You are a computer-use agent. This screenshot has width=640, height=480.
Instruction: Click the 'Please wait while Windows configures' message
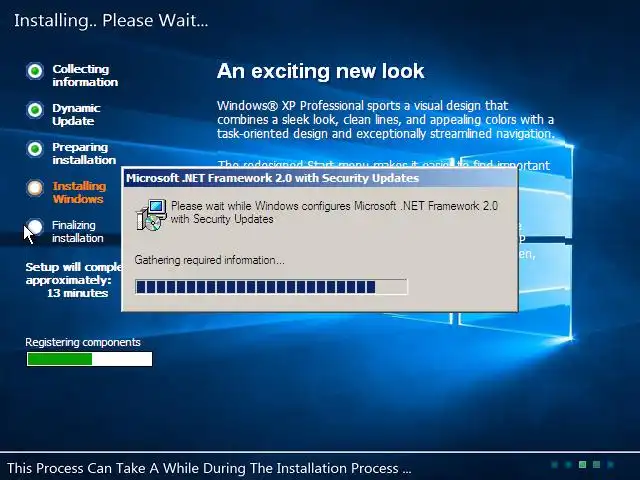click(334, 212)
